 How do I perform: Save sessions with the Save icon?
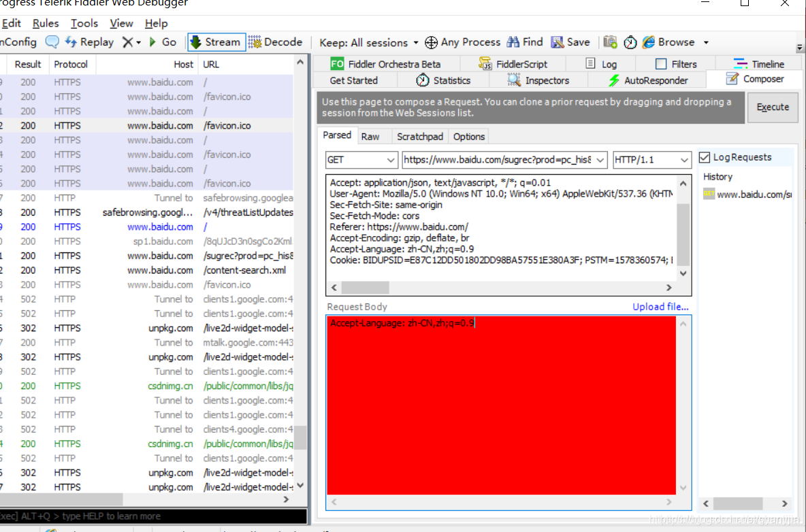pos(570,42)
